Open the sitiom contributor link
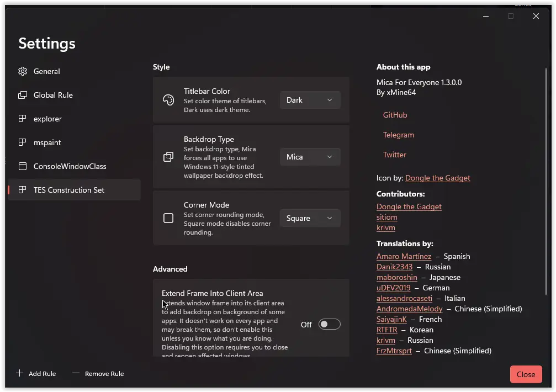This screenshot has width=556, height=392. click(x=387, y=218)
